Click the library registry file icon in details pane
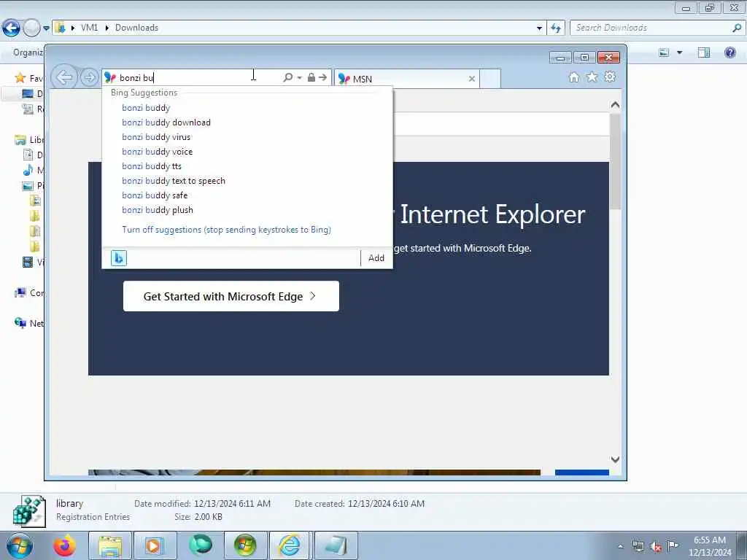The height and width of the screenshot is (560, 747). click(29, 511)
